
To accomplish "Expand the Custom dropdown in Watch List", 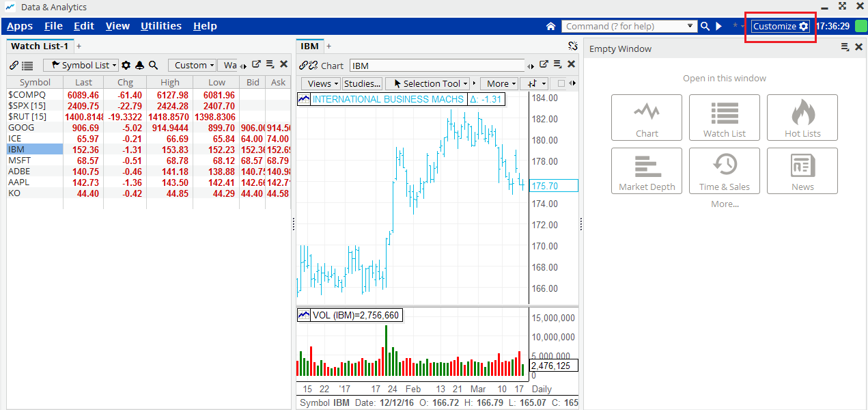I will tap(192, 65).
